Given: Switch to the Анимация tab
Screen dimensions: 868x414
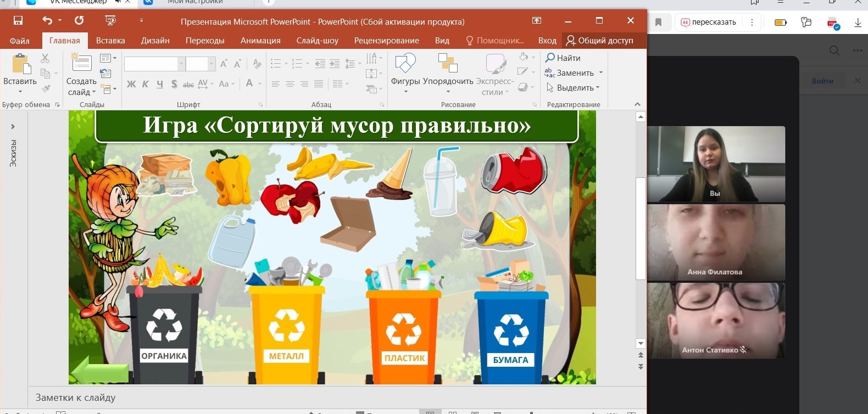Looking at the screenshot, I should click(x=260, y=40).
